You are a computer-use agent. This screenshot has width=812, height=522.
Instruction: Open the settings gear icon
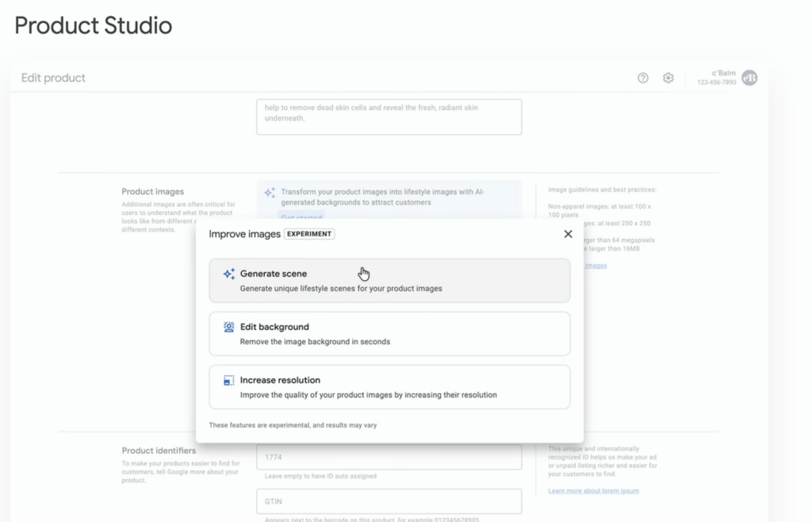tap(668, 78)
